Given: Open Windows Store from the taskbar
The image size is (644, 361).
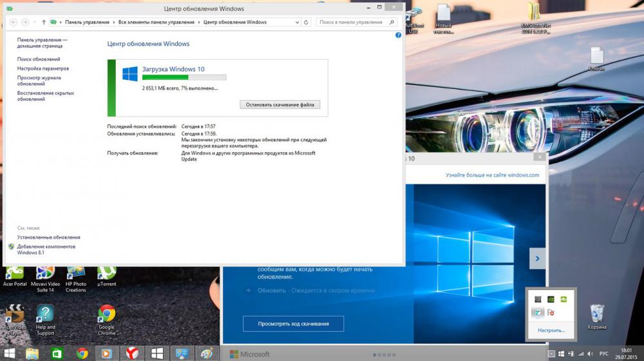Looking at the screenshot, I should click(57, 353).
